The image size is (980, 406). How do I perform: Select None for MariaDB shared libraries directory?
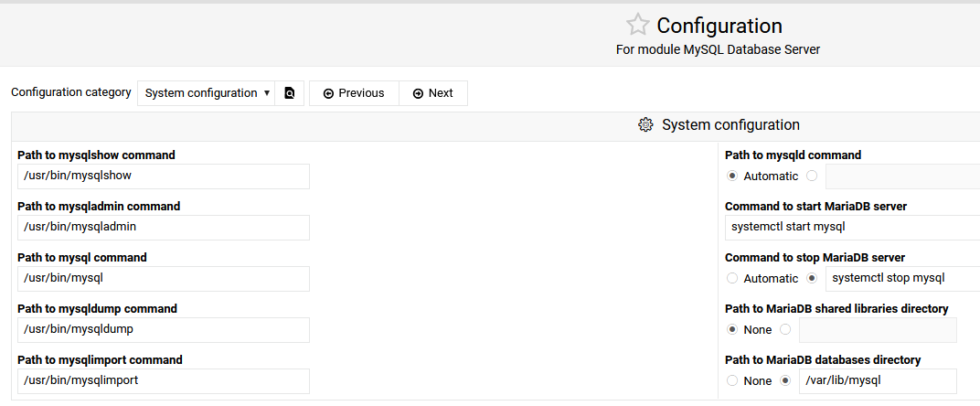[731, 330]
